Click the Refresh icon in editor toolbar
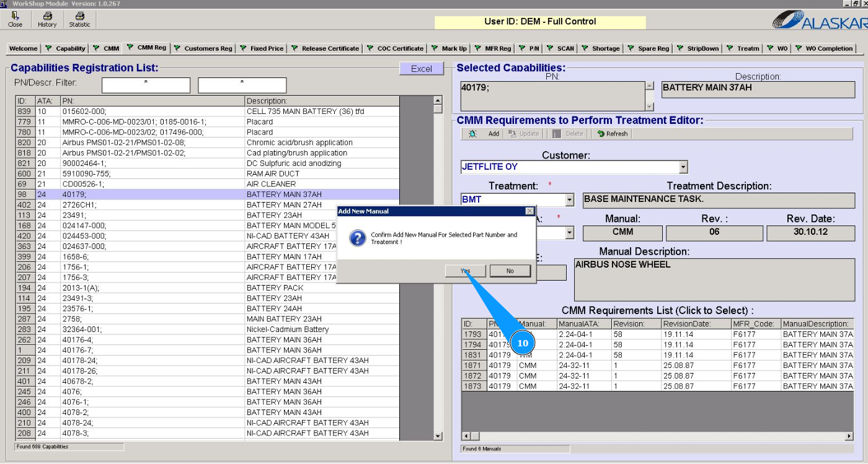 point(600,134)
